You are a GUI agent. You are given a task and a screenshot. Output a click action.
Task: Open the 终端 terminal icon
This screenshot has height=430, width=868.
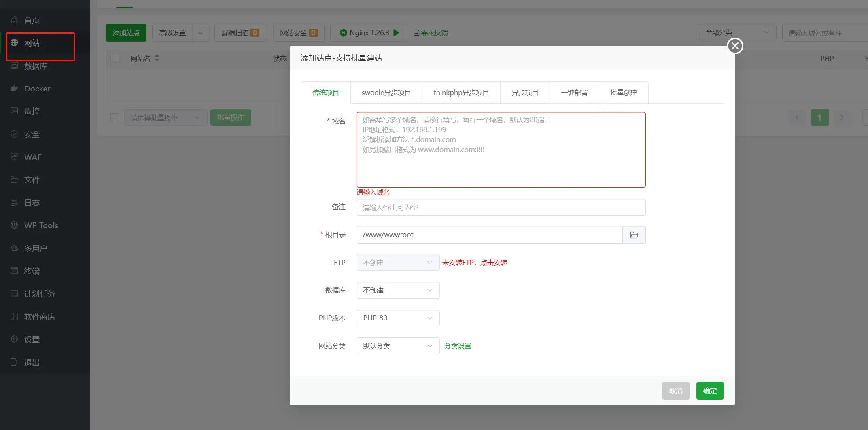tap(14, 271)
